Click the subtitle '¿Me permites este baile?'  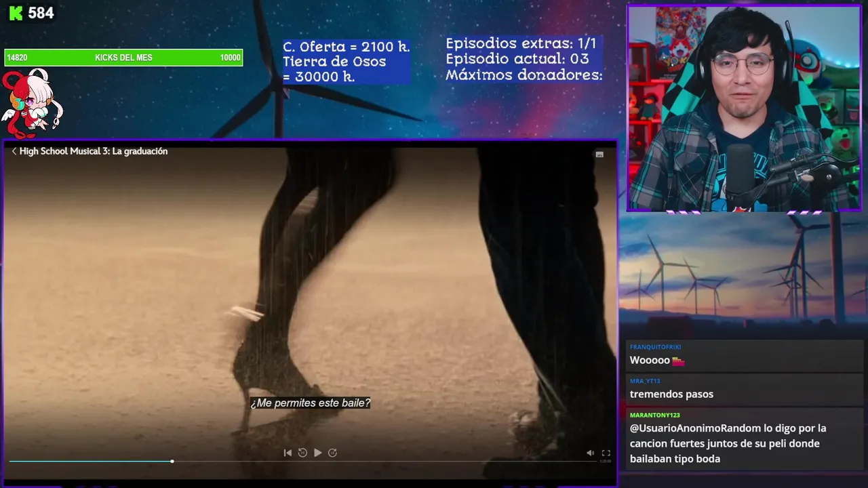(x=311, y=403)
